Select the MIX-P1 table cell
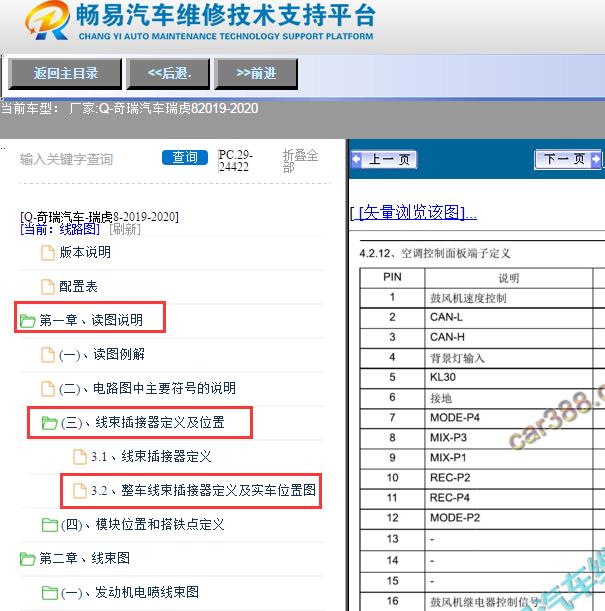The height and width of the screenshot is (611, 605). click(509, 458)
